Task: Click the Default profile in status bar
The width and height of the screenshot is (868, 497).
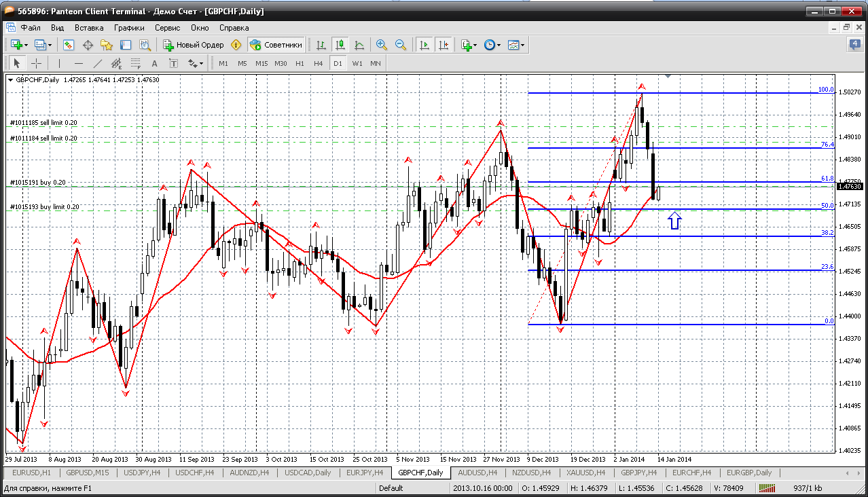Action: [x=391, y=488]
